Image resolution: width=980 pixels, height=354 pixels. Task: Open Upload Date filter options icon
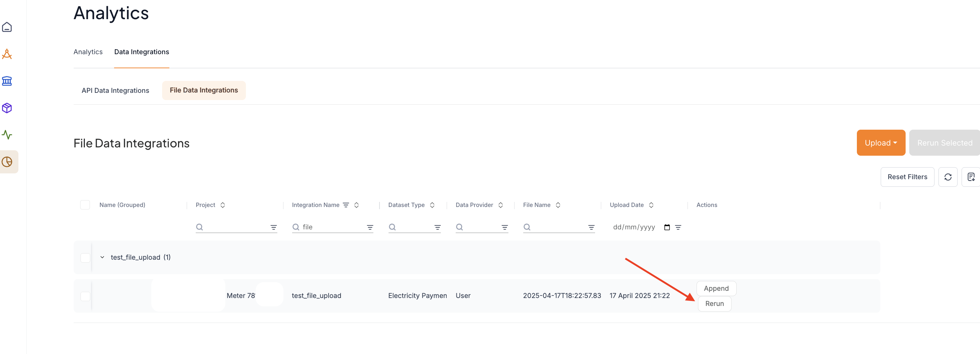click(678, 227)
